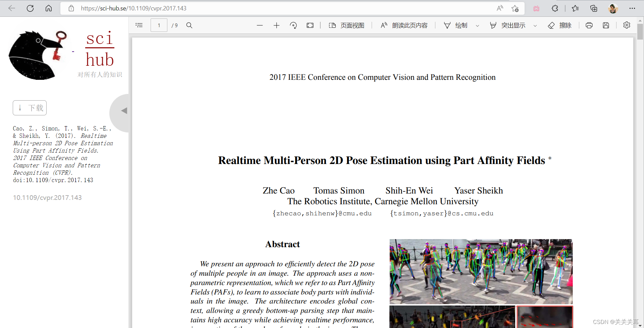The height and width of the screenshot is (328, 644).
Task: Activate the 突出显示 highlight tool
Action: coord(507,25)
